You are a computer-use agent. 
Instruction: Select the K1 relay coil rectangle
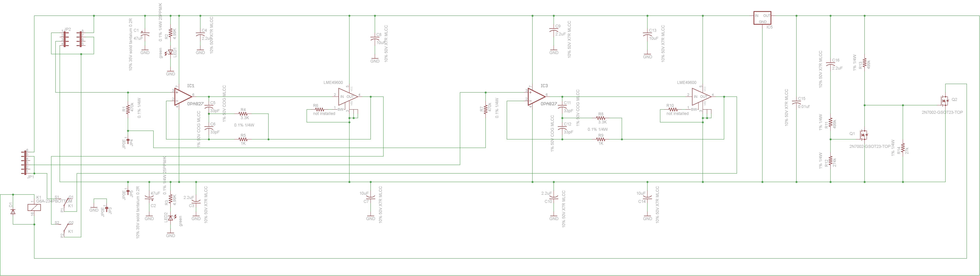(x=34, y=207)
